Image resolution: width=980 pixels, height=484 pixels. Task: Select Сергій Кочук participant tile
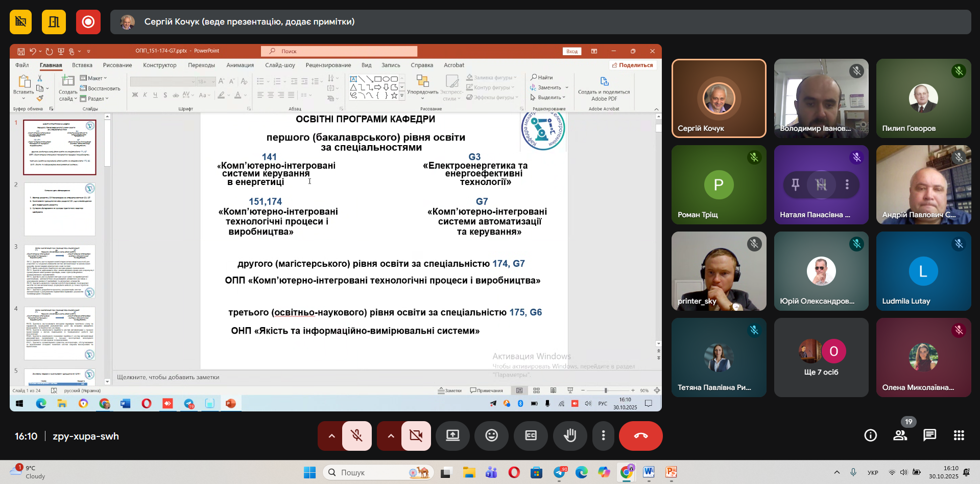[x=719, y=98]
